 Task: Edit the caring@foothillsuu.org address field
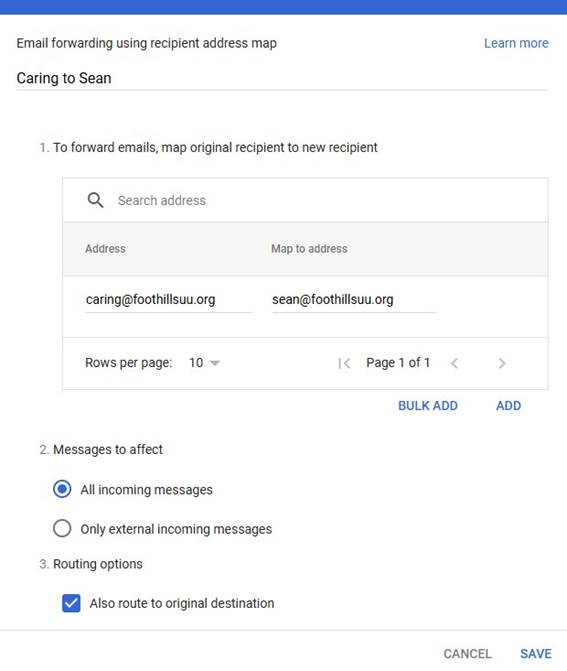[169, 300]
